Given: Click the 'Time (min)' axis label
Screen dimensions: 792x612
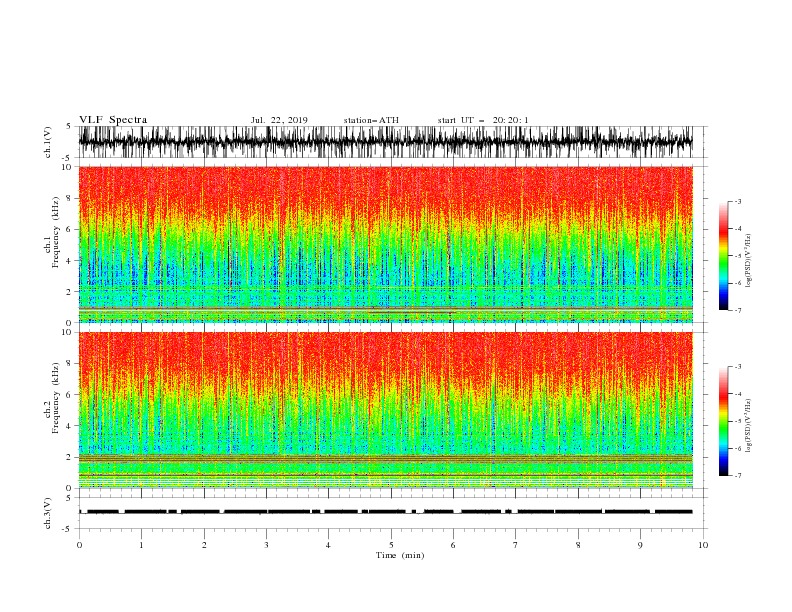Looking at the screenshot, I should click(400, 555).
